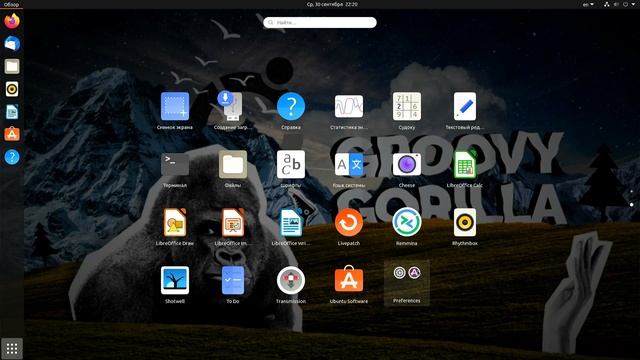The image size is (640, 360).
Task: Open the clock and calendar menu
Action: point(332,4)
